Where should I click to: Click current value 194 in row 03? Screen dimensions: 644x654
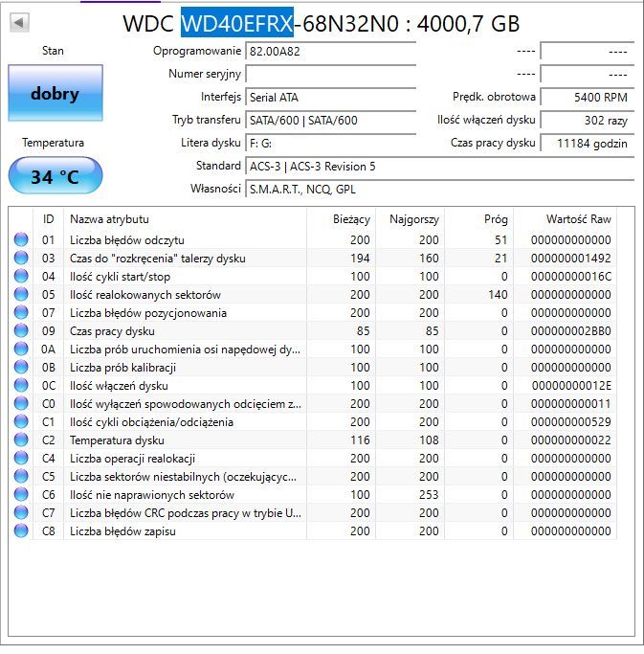(x=360, y=259)
